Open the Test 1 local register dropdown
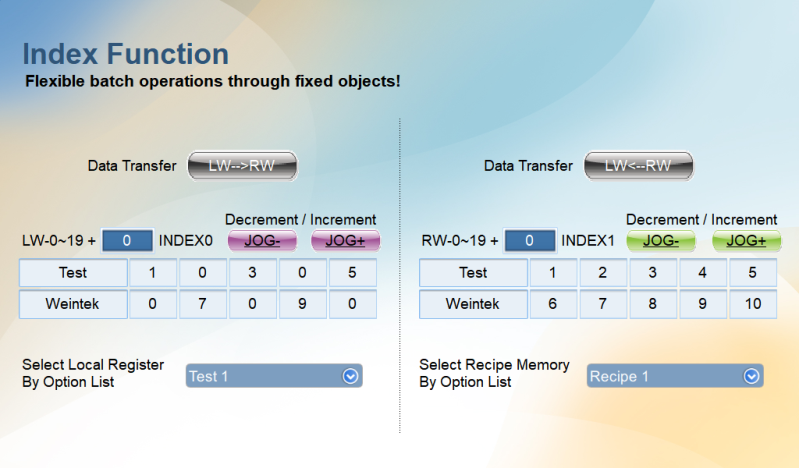Image resolution: width=799 pixels, height=468 pixels. coord(274,376)
